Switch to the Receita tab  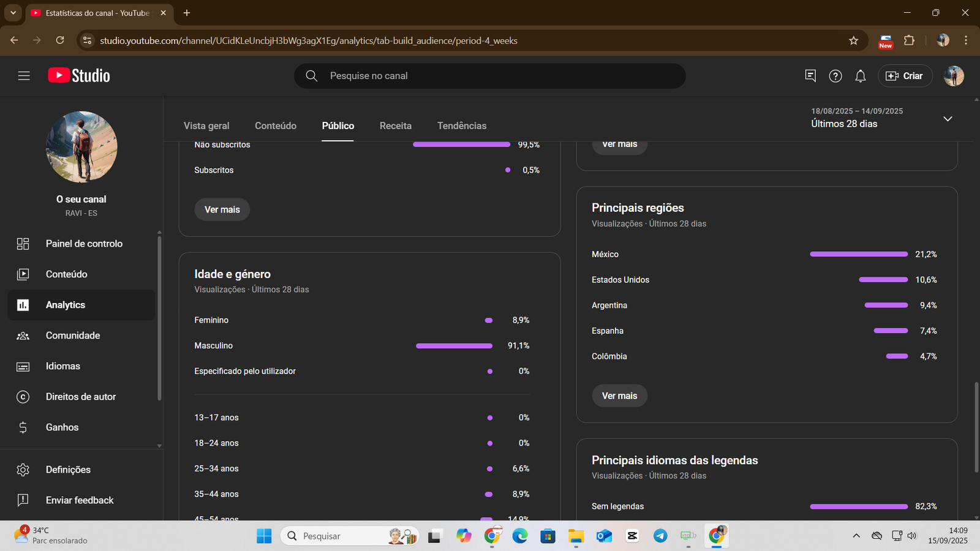pyautogui.click(x=395, y=126)
